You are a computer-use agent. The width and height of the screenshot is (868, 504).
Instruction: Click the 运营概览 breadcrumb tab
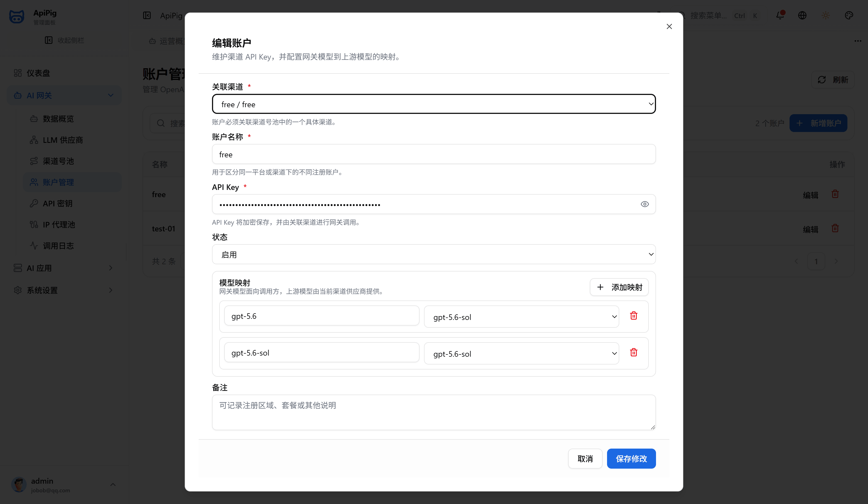tap(167, 41)
